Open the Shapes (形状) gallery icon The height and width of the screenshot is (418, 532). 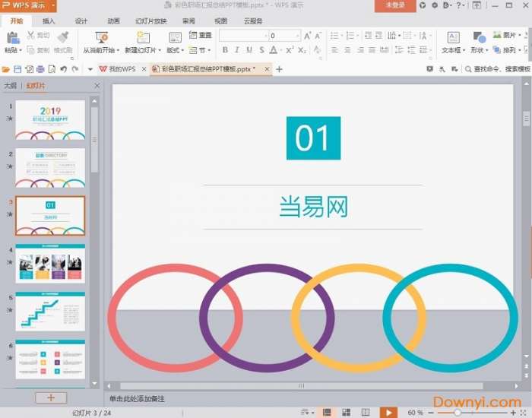[x=479, y=38]
